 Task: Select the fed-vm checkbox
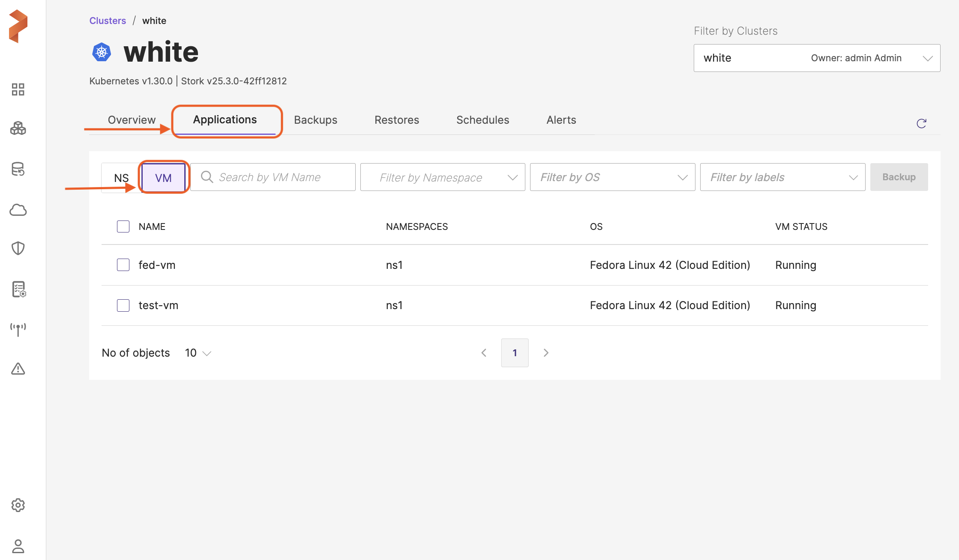[123, 265]
